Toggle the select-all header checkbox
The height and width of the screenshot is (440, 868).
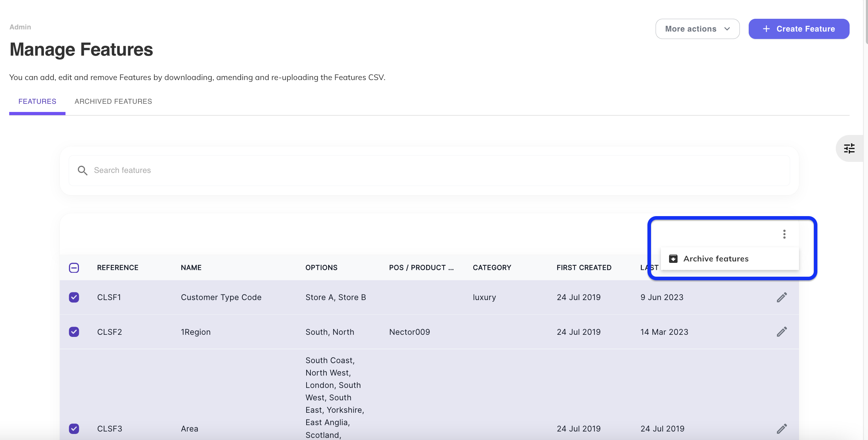point(74,268)
